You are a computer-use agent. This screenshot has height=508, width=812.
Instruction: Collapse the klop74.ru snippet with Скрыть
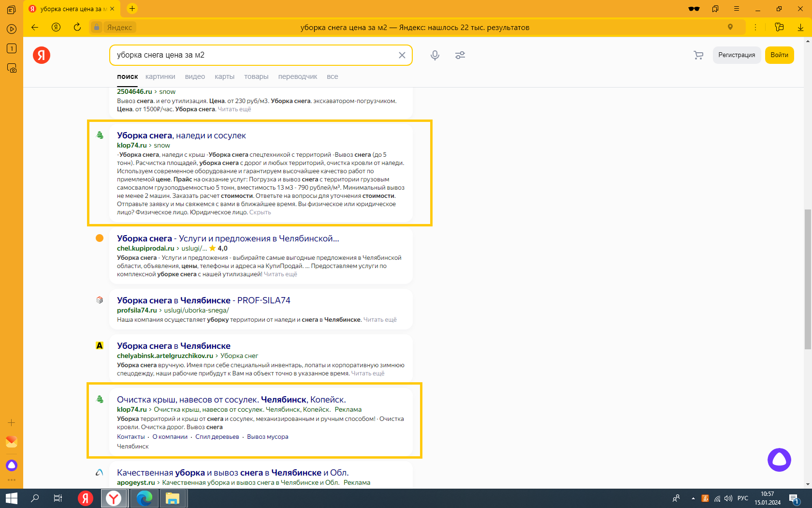[260, 212]
